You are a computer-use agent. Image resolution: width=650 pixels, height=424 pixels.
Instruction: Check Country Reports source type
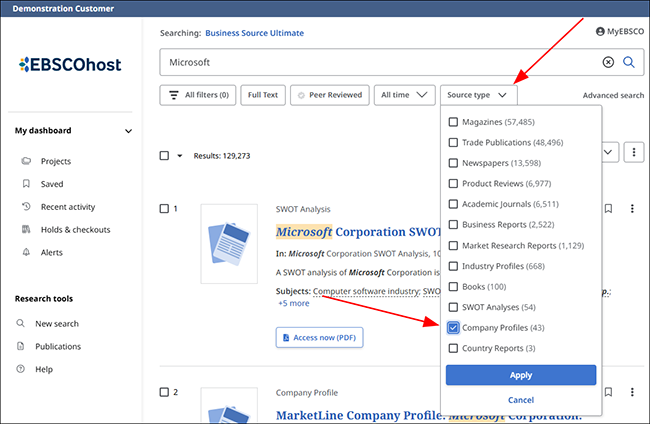pos(454,348)
